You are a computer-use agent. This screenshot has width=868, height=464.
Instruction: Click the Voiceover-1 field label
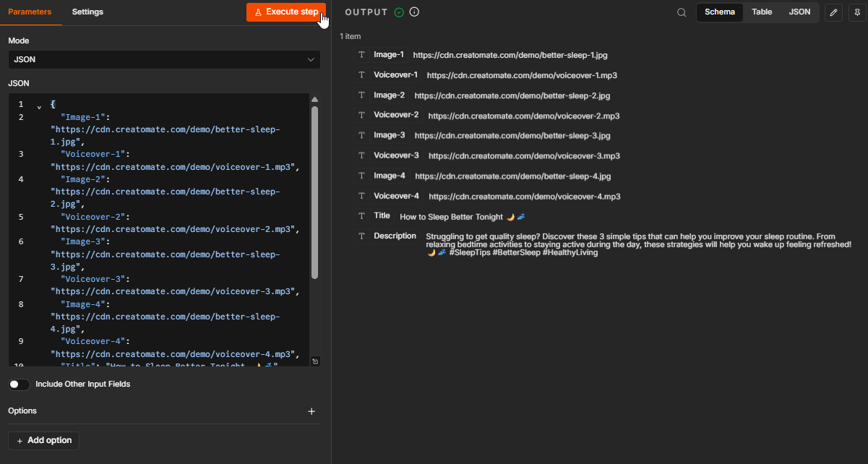point(395,75)
